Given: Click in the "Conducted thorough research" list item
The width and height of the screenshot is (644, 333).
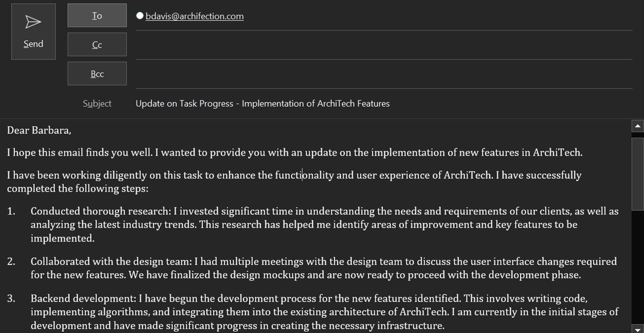Looking at the screenshot, I should pyautogui.click(x=322, y=225).
